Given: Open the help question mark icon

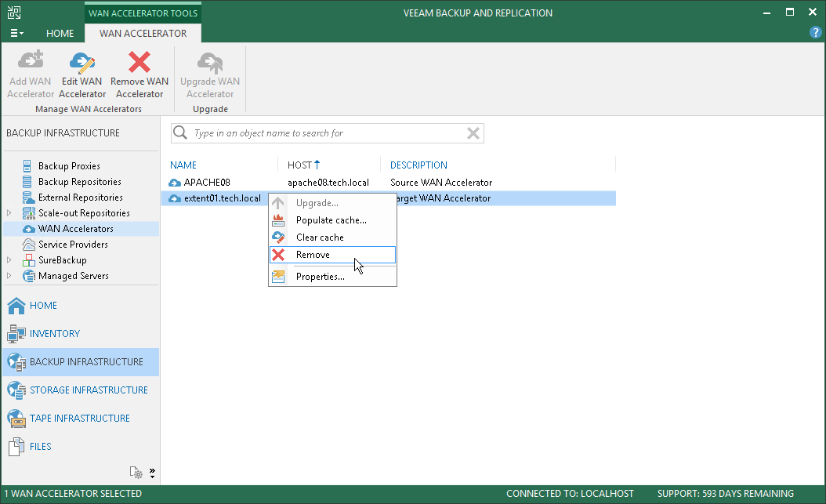Looking at the screenshot, I should [815, 33].
